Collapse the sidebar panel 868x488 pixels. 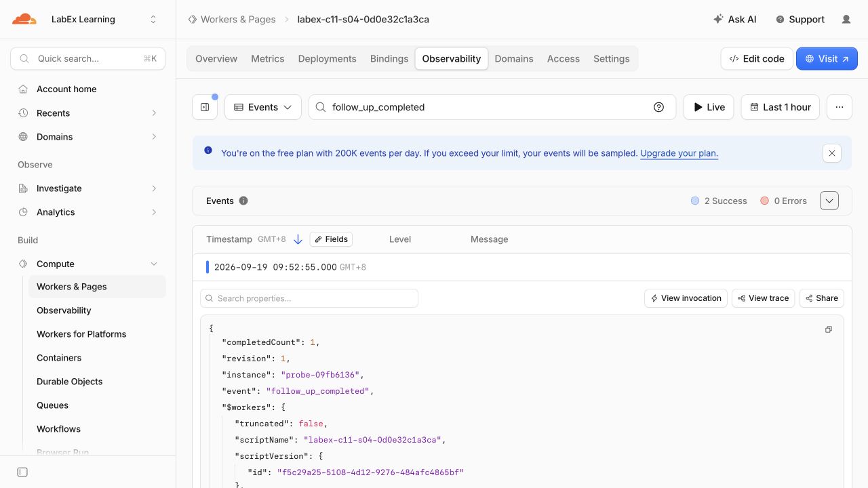[22, 472]
